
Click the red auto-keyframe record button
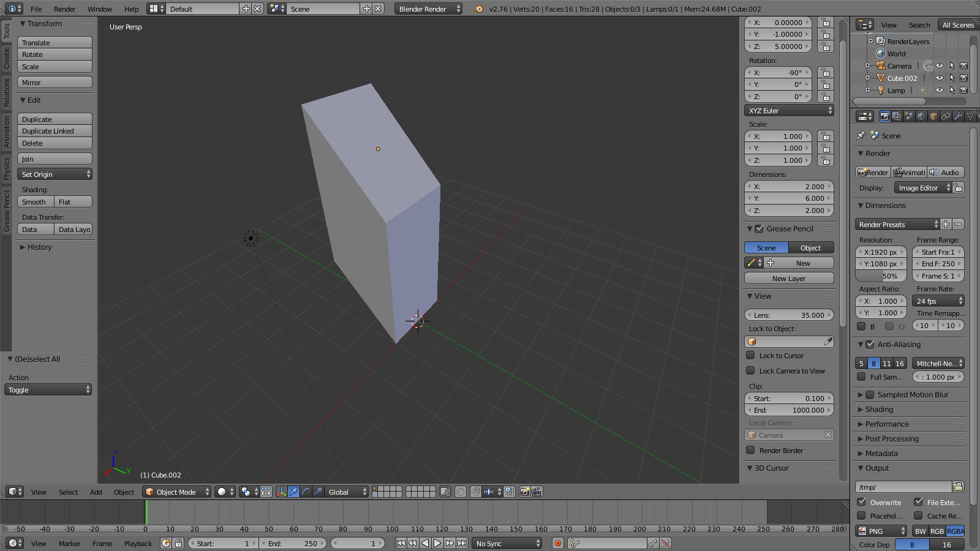point(557,543)
